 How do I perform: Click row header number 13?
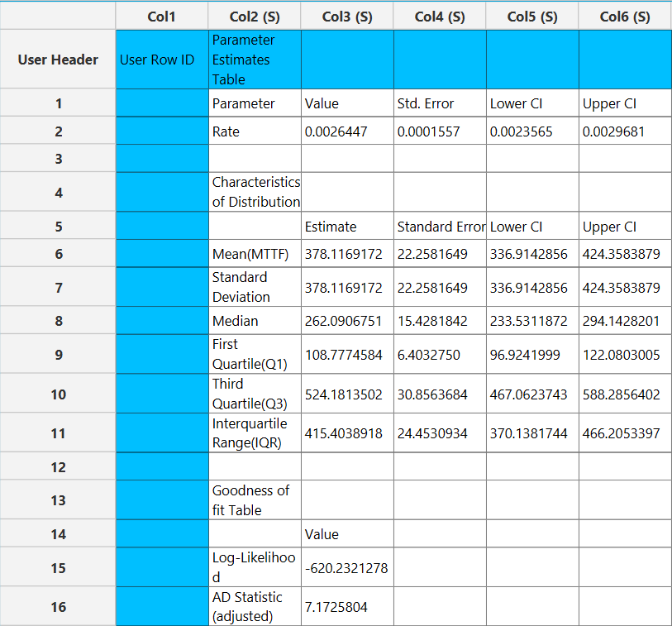[x=58, y=500]
